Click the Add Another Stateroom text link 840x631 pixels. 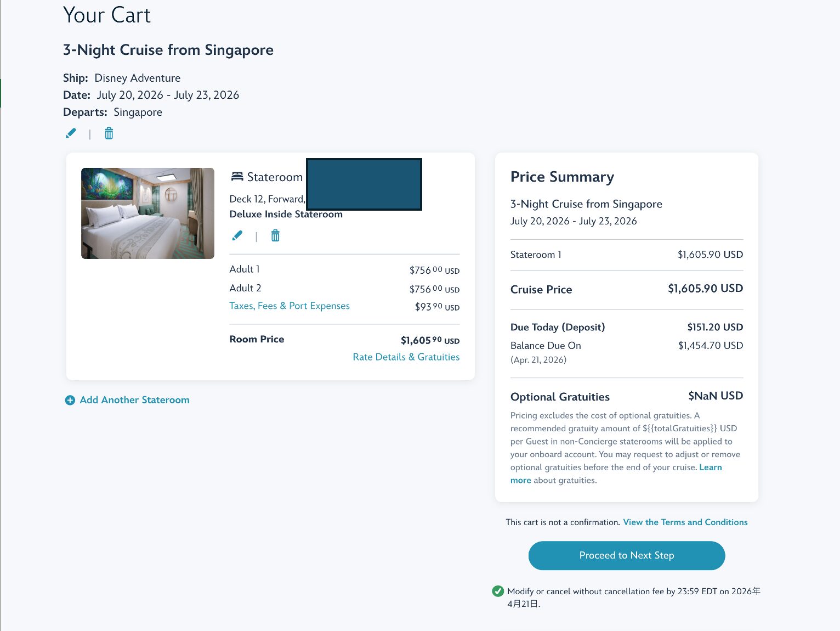point(135,400)
